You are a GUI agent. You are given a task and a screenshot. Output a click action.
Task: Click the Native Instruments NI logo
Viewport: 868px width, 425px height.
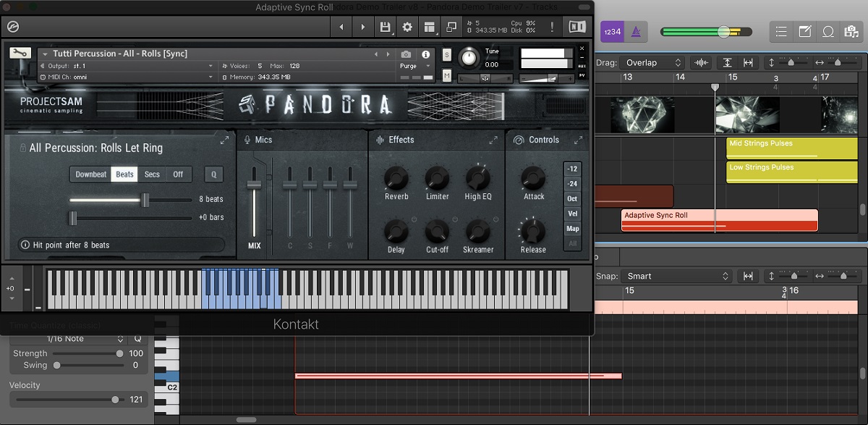576,28
